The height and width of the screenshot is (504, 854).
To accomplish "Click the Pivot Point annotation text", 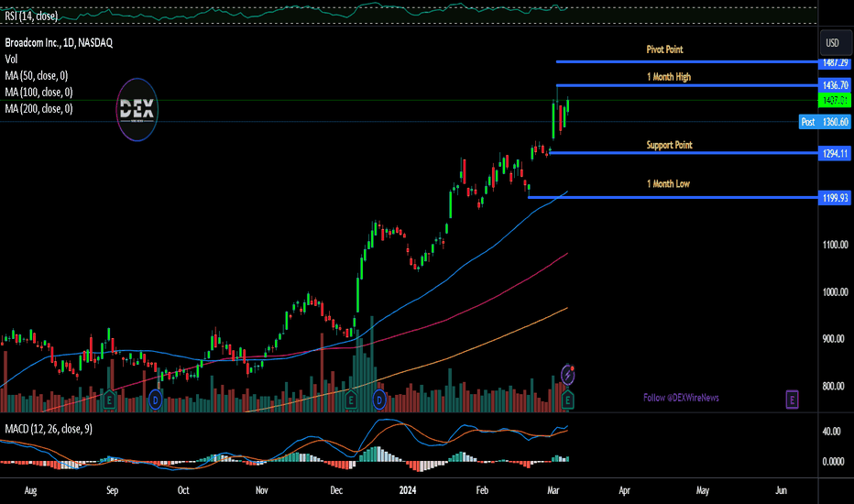I will [x=664, y=49].
